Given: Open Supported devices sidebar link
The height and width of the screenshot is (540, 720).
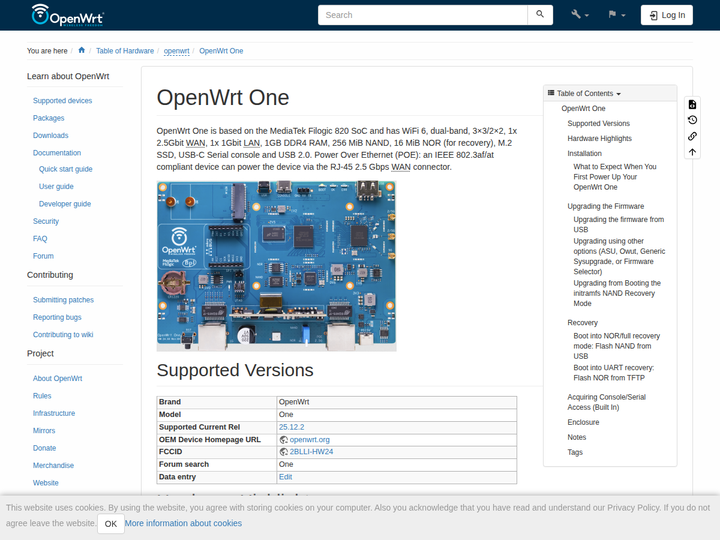Looking at the screenshot, I should tap(62, 101).
